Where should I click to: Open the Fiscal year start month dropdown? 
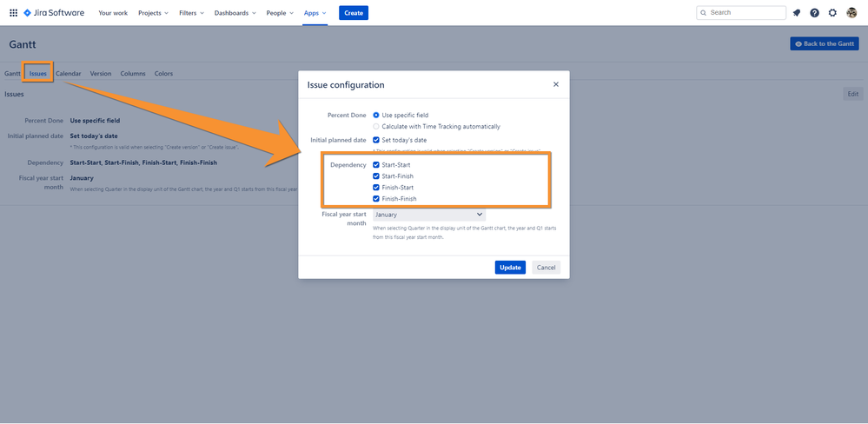pos(429,215)
